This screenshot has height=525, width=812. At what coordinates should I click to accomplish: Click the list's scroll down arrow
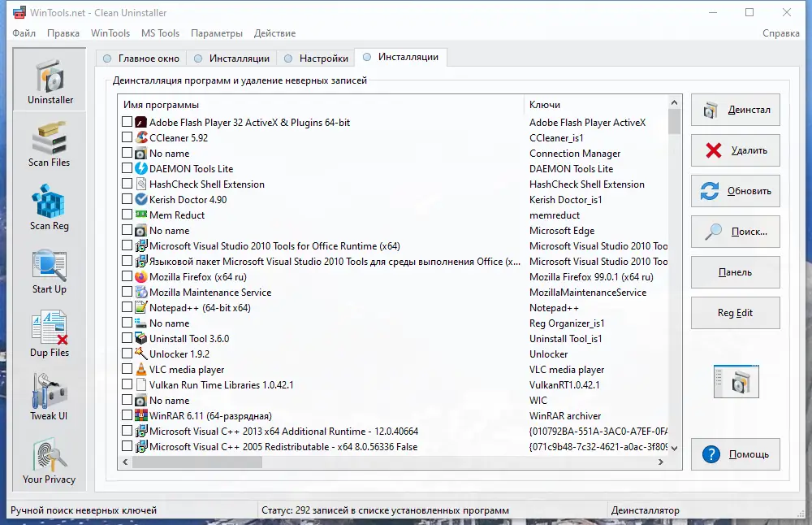pyautogui.click(x=674, y=449)
